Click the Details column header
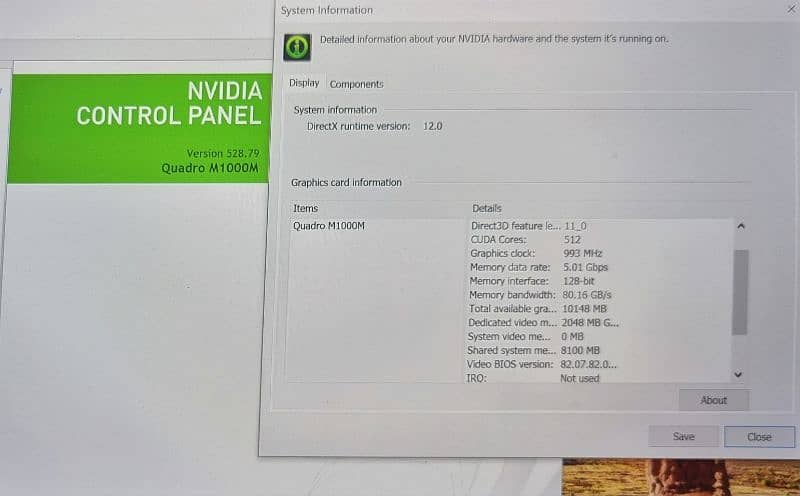This screenshot has height=496, width=800. [x=487, y=208]
